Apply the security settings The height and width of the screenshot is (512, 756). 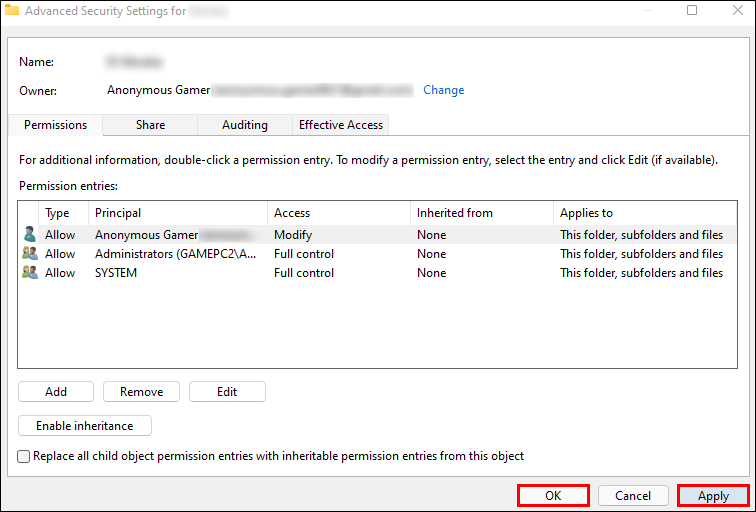(x=713, y=496)
